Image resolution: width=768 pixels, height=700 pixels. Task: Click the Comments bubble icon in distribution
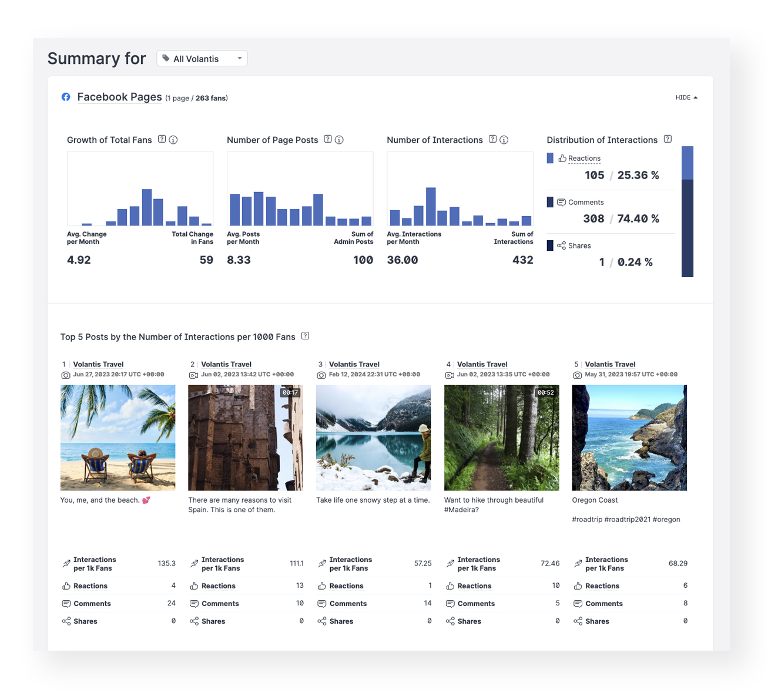pos(561,202)
